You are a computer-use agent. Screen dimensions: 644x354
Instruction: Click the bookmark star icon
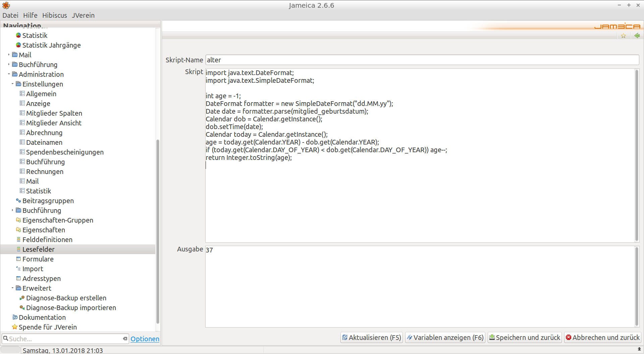tap(623, 36)
